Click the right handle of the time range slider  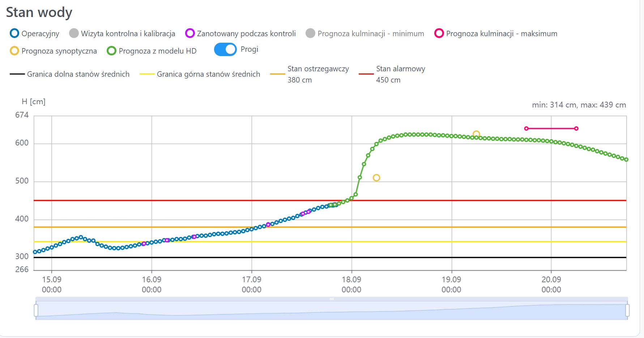(627, 310)
